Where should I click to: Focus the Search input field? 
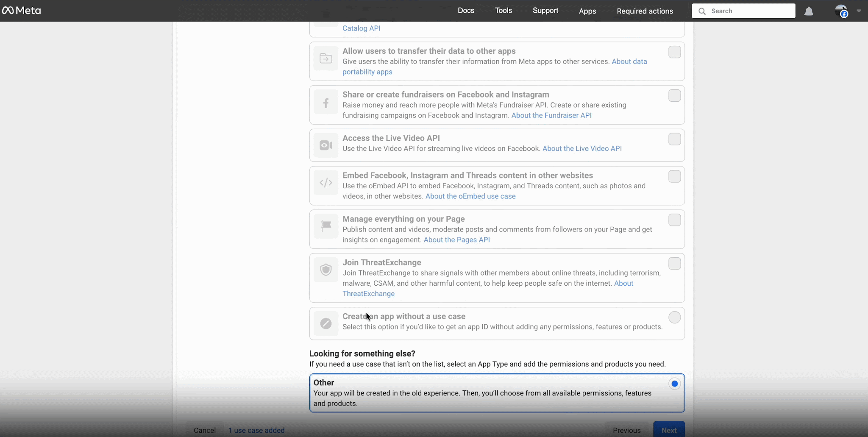[743, 11]
